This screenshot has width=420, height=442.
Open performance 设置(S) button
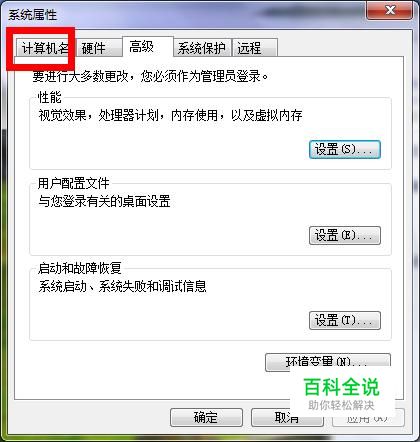[345, 149]
